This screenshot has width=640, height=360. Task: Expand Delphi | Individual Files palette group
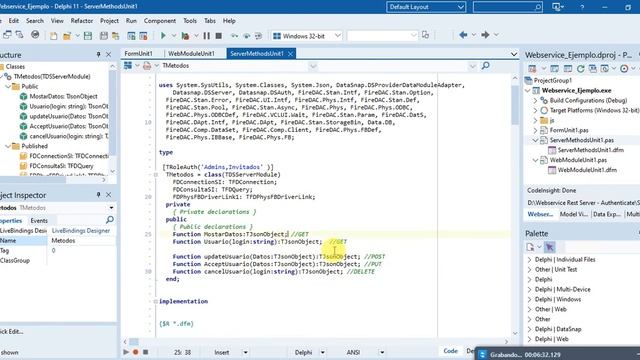(x=529, y=260)
